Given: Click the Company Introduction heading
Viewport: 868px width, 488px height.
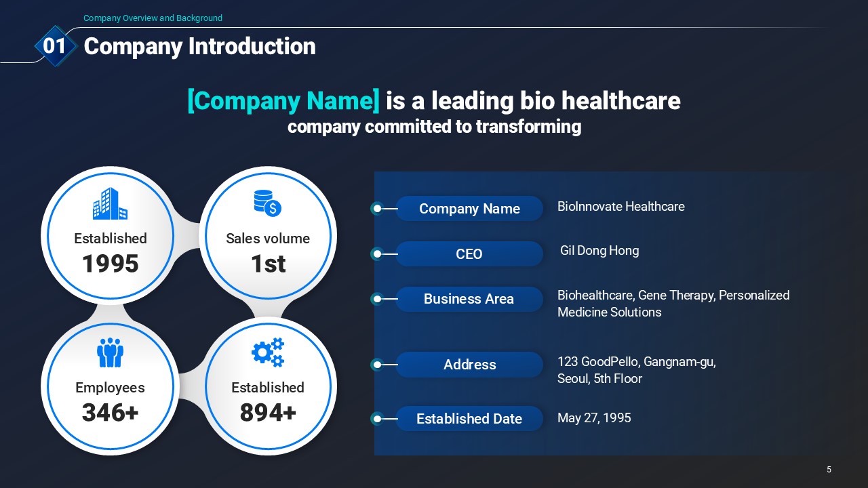Looking at the screenshot, I should (199, 46).
